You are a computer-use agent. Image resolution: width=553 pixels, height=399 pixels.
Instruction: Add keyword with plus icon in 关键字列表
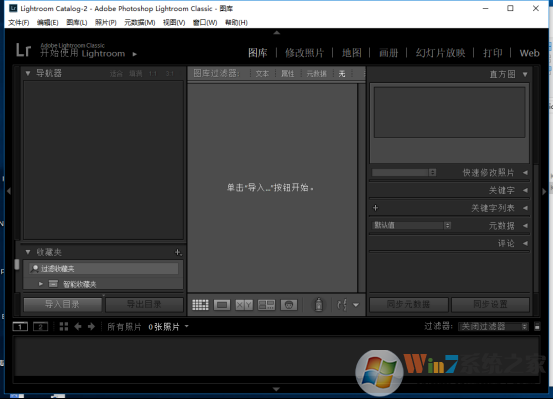click(x=375, y=208)
